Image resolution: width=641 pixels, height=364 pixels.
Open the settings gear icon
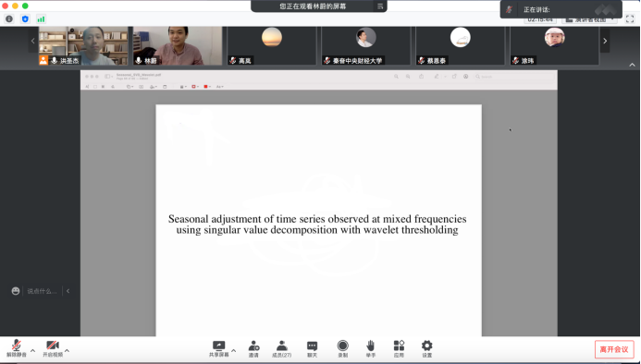click(x=426, y=346)
